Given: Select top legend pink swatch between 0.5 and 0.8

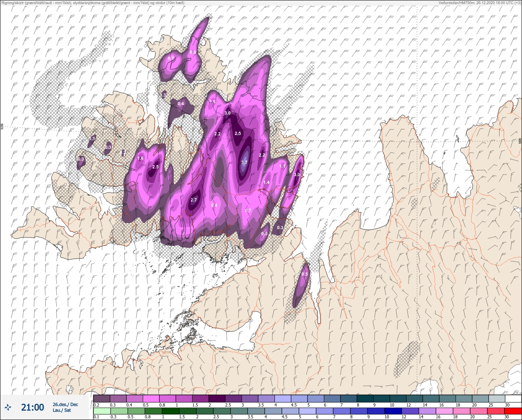Looking at the screenshot, I should pyautogui.click(x=151, y=398).
